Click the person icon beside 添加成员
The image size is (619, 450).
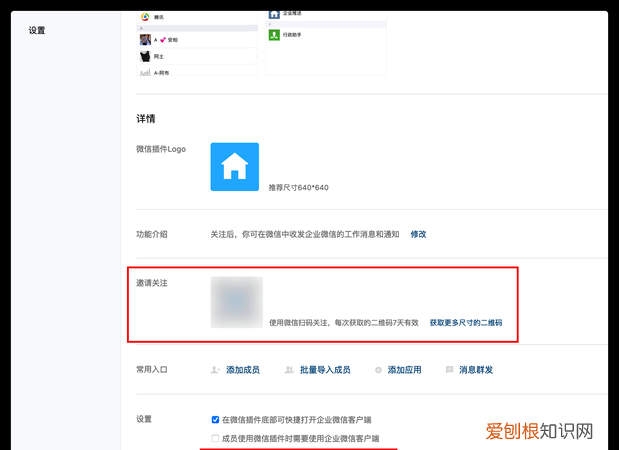[215, 370]
